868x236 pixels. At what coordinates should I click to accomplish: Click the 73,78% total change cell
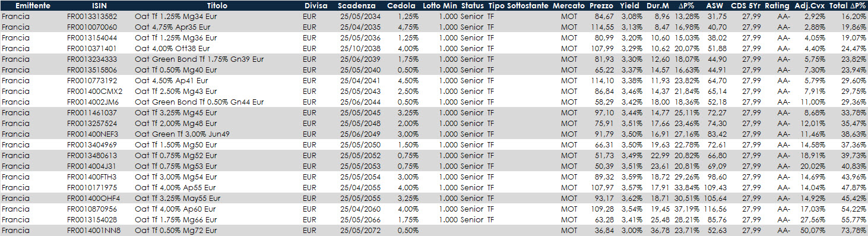854,230
